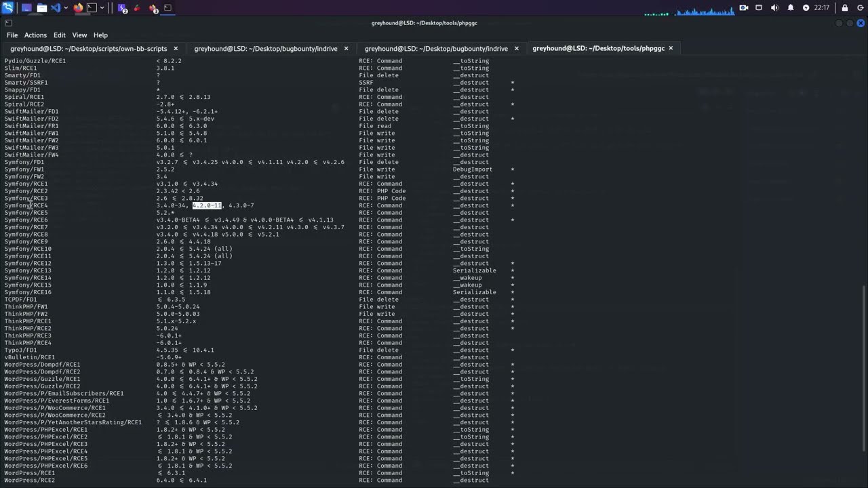
Task: Click the highlighted 4.2.0-11 version text
Action: coord(207,205)
